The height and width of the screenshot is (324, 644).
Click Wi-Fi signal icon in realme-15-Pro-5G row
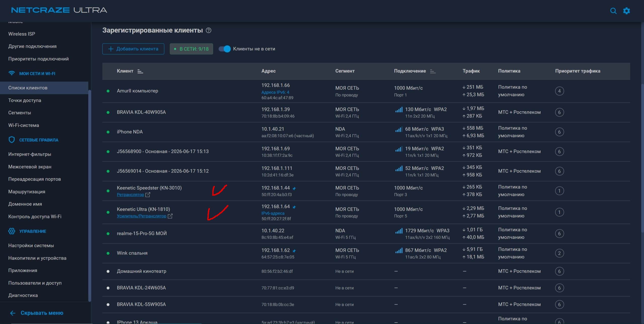(x=399, y=231)
